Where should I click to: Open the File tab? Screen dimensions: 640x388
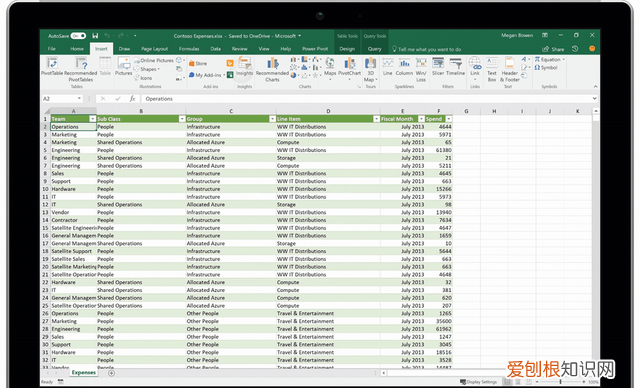click(x=52, y=49)
